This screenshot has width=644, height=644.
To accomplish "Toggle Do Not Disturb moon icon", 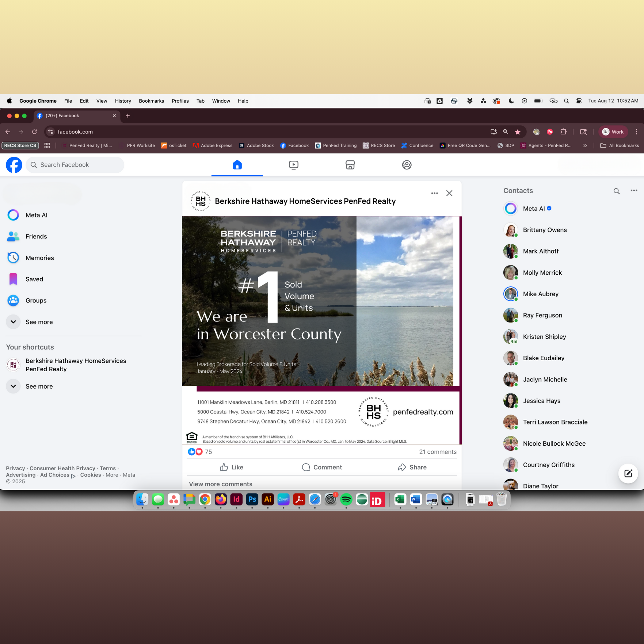I will pos(511,101).
